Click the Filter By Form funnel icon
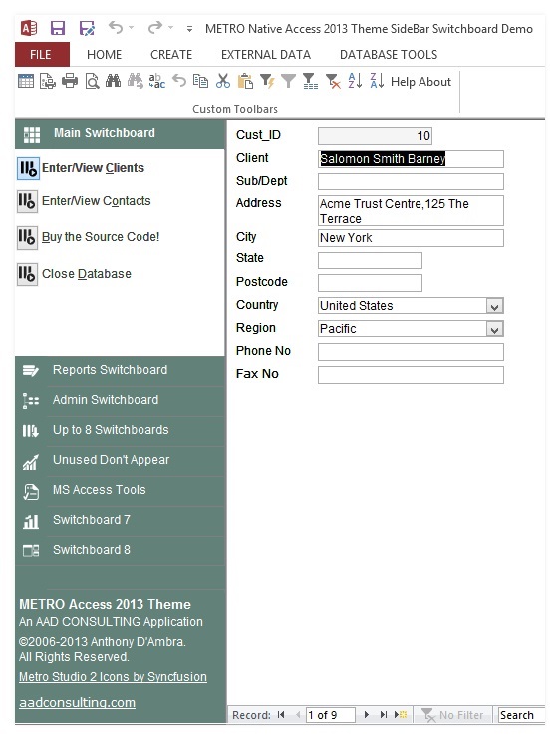Image resolution: width=560 pixels, height=740 pixels. click(310, 81)
